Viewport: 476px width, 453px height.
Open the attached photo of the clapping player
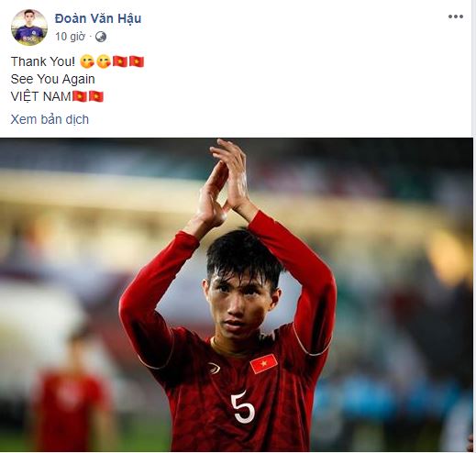click(x=236, y=294)
